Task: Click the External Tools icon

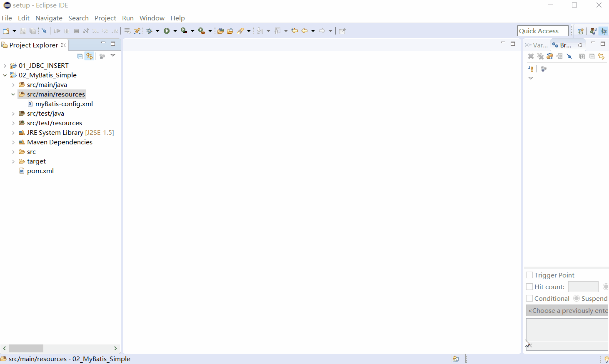Action: (x=202, y=31)
